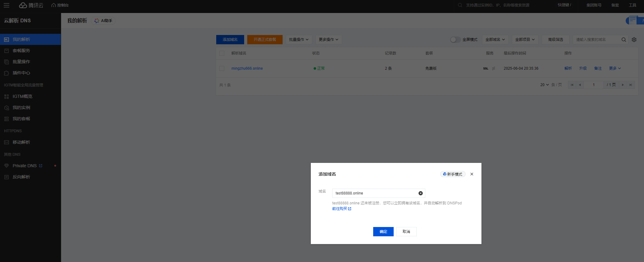Click the 新手模式 beginner mode badge
The image size is (644, 262).
(453, 174)
